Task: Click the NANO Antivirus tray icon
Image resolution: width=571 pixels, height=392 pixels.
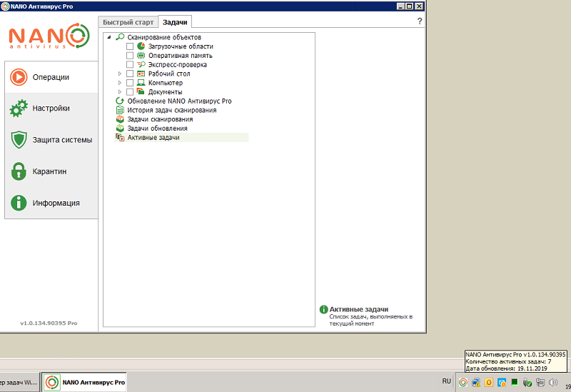Action: [463, 382]
